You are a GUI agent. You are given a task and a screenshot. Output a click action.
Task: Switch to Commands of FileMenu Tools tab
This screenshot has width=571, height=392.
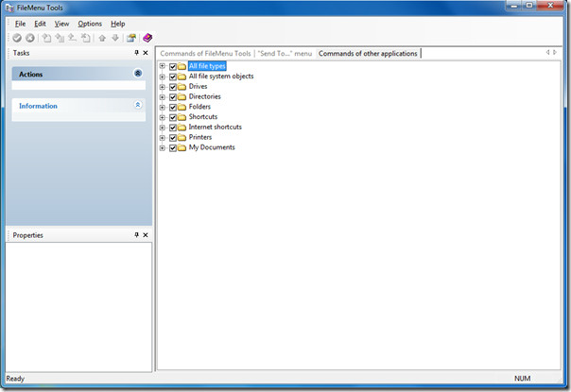pos(205,54)
